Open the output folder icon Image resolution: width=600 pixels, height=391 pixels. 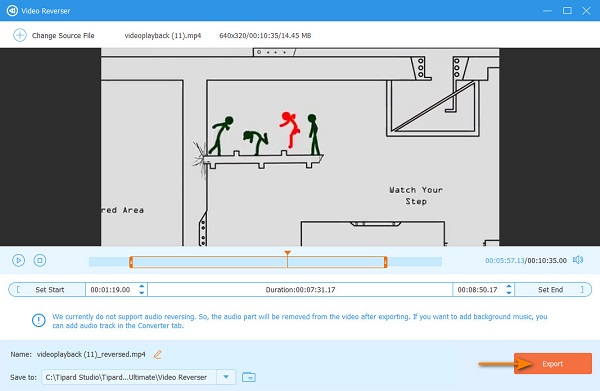[249, 377]
